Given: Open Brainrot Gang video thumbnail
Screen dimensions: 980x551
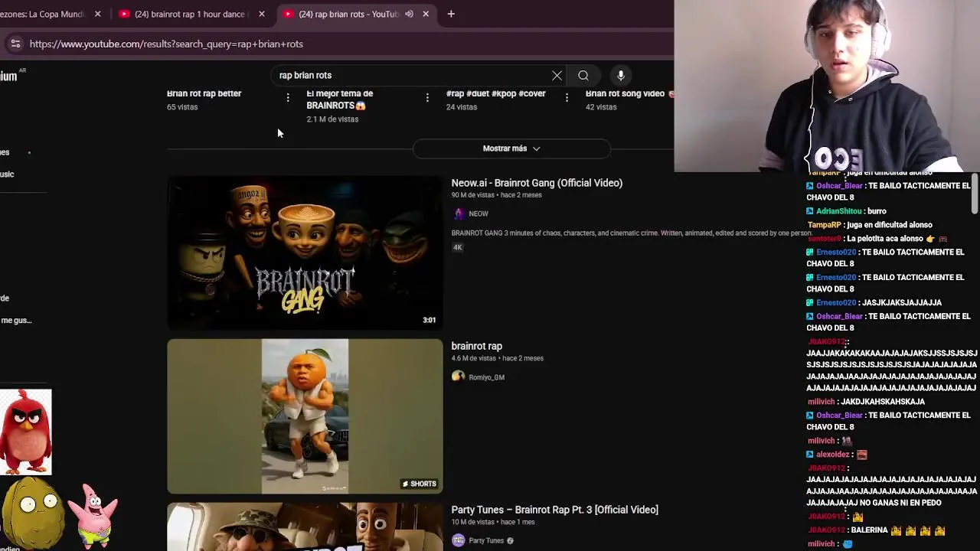Looking at the screenshot, I should pyautogui.click(x=305, y=253).
